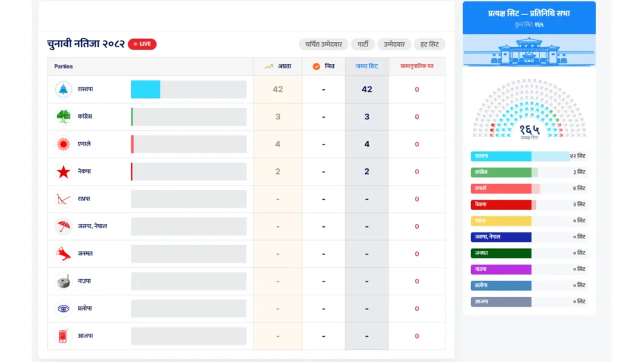The height and width of the screenshot is (362, 644).
Task: Select the उम्मेदवार filter button
Action: tap(394, 45)
